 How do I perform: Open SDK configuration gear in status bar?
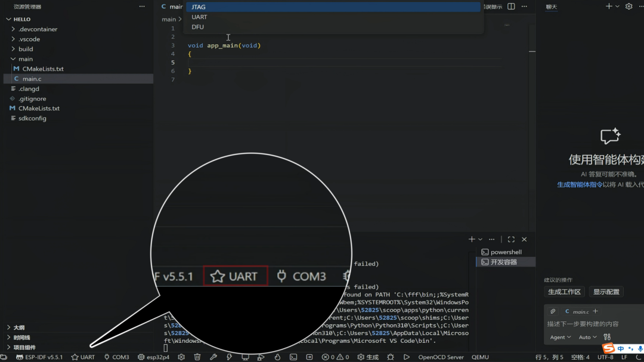tap(181, 357)
